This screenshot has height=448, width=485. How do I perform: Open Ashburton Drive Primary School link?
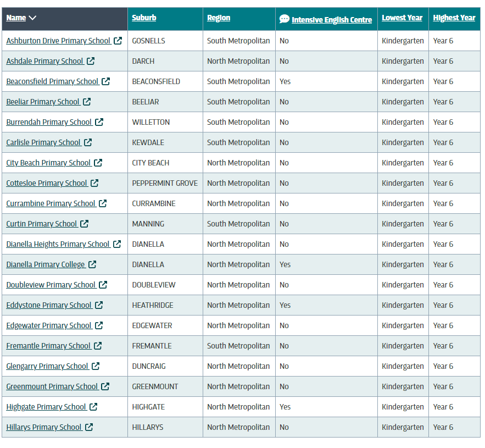[x=58, y=41]
